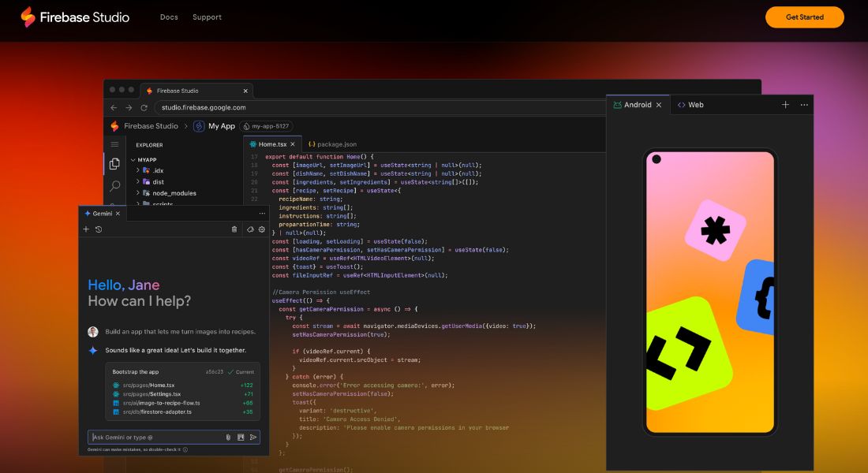
Task: Collapse the MYAPP root folder
Action: [144, 160]
